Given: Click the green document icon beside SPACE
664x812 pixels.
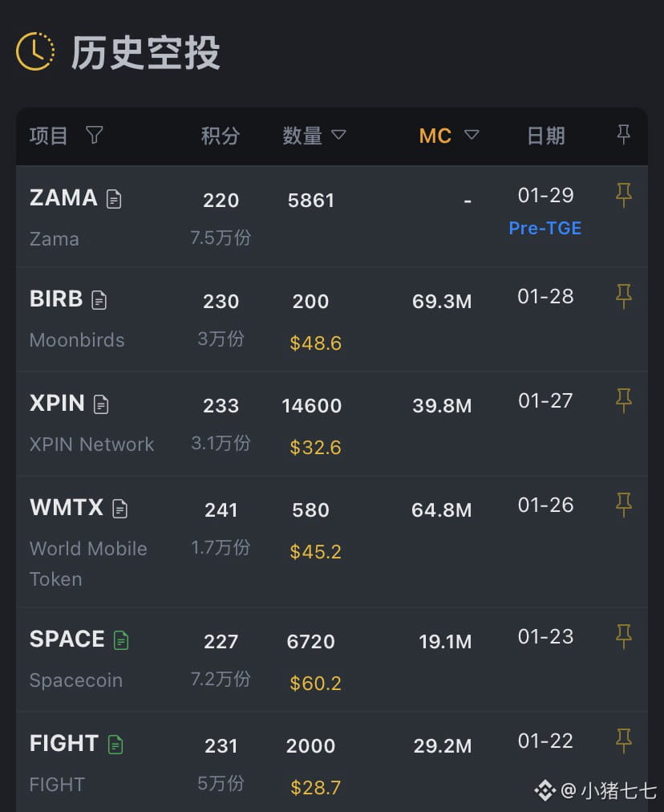Looking at the screenshot, I should click(121, 639).
